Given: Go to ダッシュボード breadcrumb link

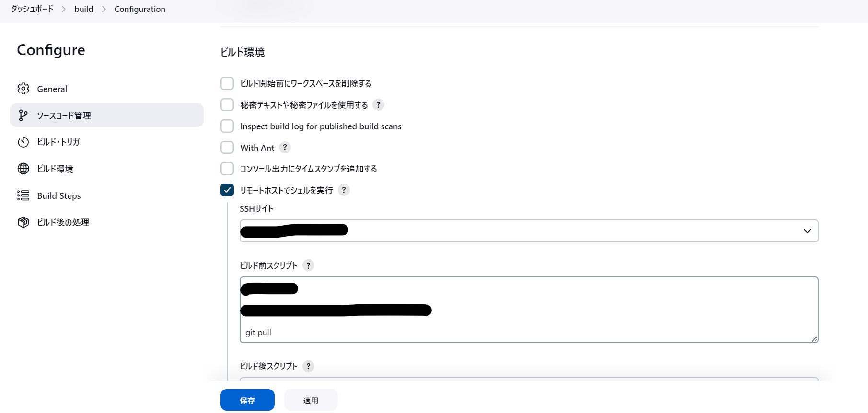Looking at the screenshot, I should point(32,9).
